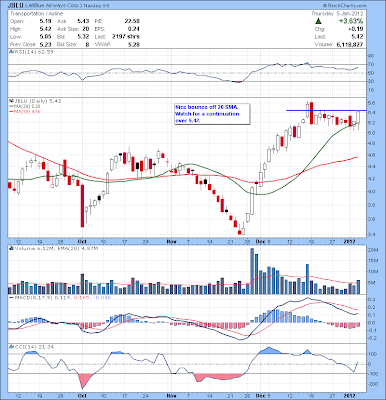Click the green MA(20) 5.28 legend
The image size is (386, 400).
(x=26, y=106)
